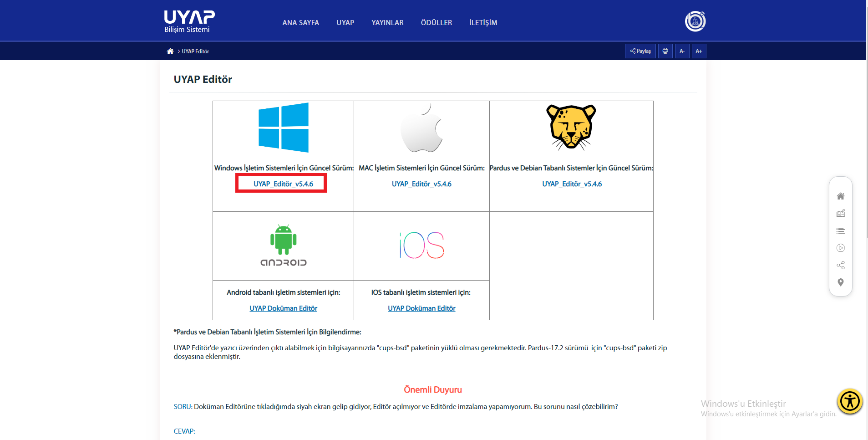Click the Ministry of Justice emblem icon
The image size is (868, 440).
click(x=695, y=21)
